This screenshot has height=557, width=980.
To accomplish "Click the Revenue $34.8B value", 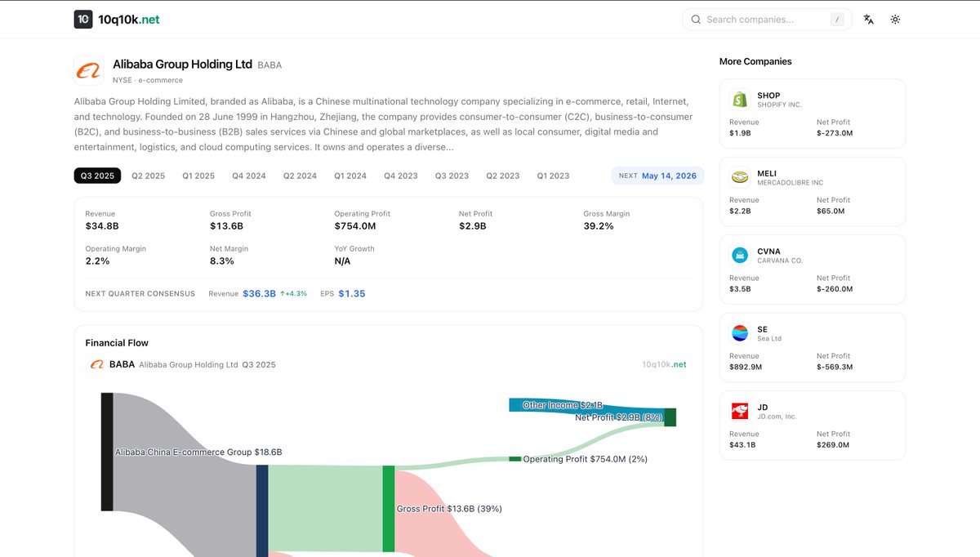I will pyautogui.click(x=102, y=226).
